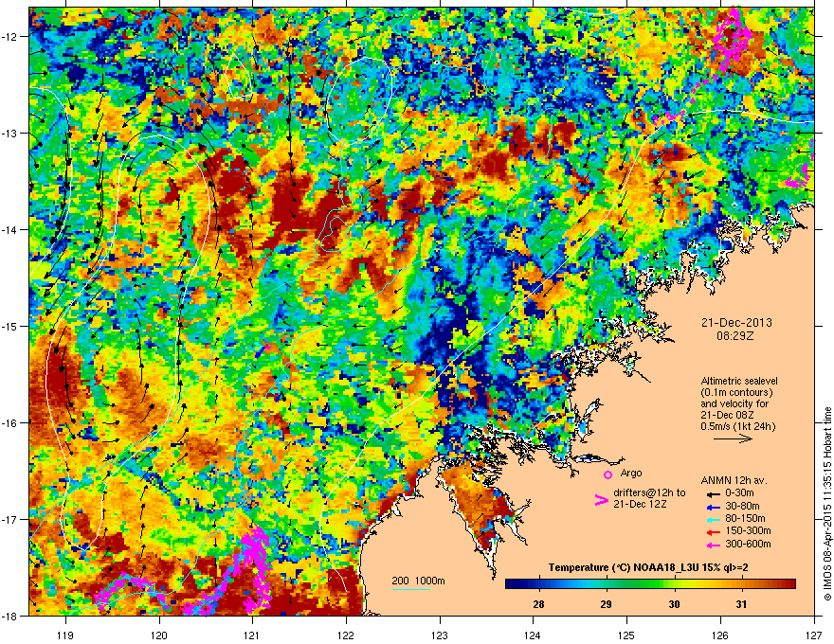Click the IMOS copyright timestamp text
834x644 pixels.
pyautogui.click(x=826, y=504)
